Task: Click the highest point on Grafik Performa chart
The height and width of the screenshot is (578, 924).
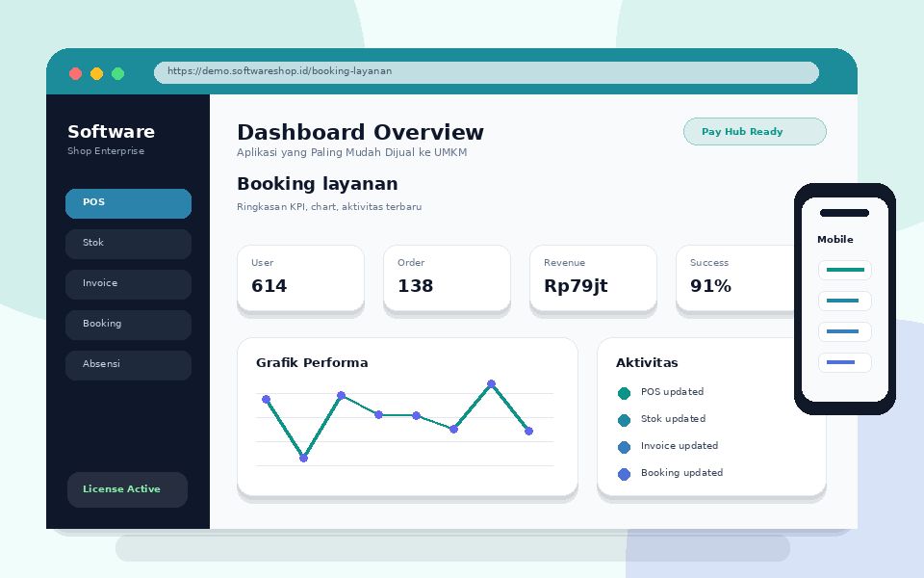Action: tap(492, 384)
